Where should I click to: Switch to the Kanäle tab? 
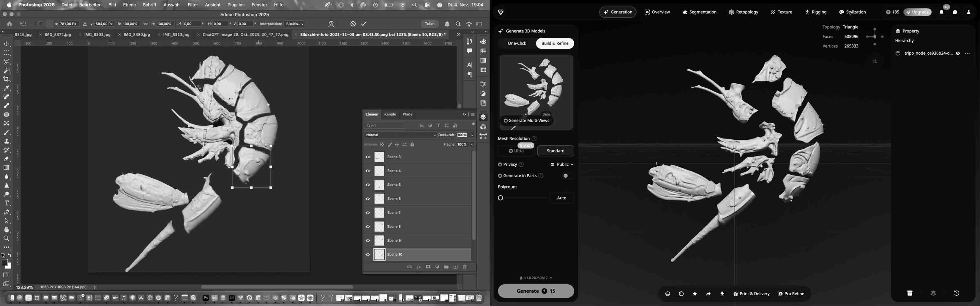(390, 115)
